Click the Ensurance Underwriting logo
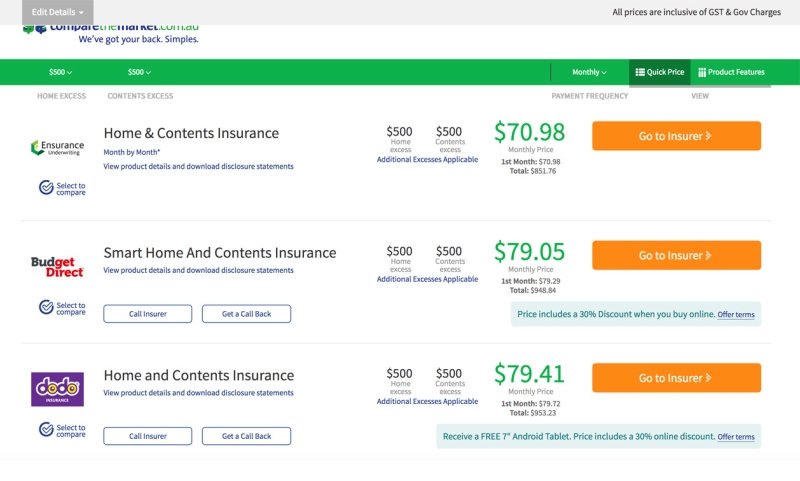Image resolution: width=800 pixels, height=481 pixels. click(x=57, y=148)
